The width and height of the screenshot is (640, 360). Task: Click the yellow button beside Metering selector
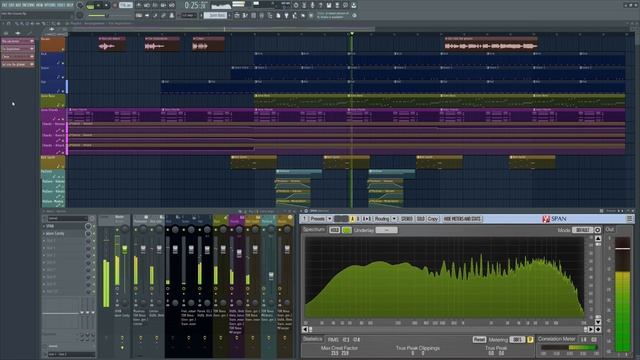coord(531,340)
